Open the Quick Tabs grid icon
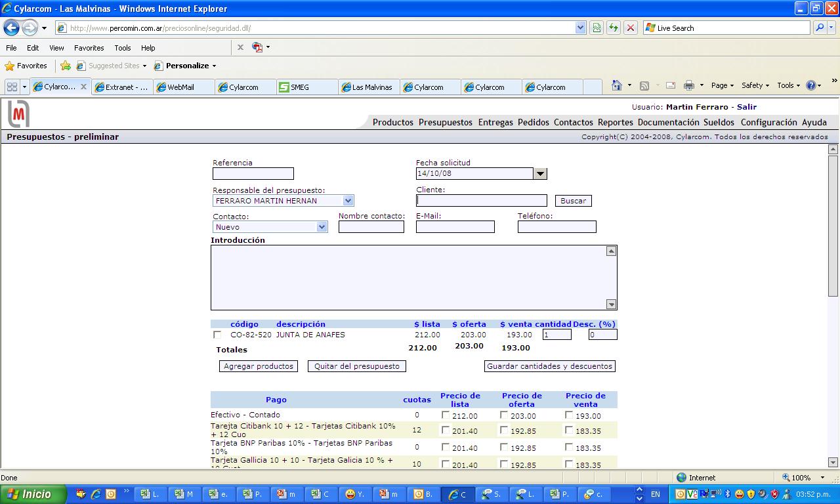The height and width of the screenshot is (504, 840). 11,87
